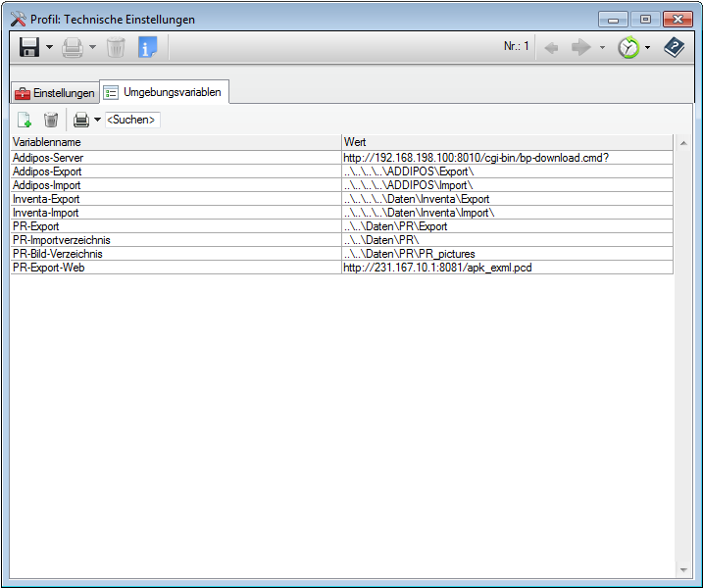
Task: Sort by the Variablenname column header
Action: [175, 142]
